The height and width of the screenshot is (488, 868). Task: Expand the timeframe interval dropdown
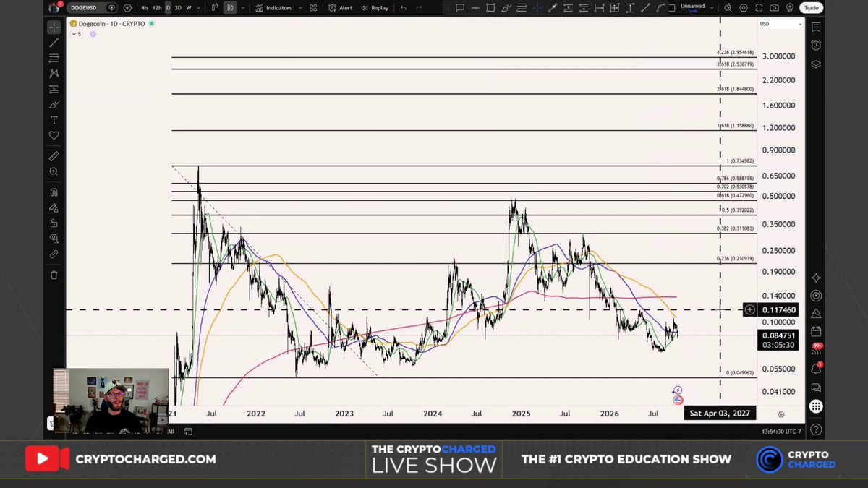click(199, 8)
